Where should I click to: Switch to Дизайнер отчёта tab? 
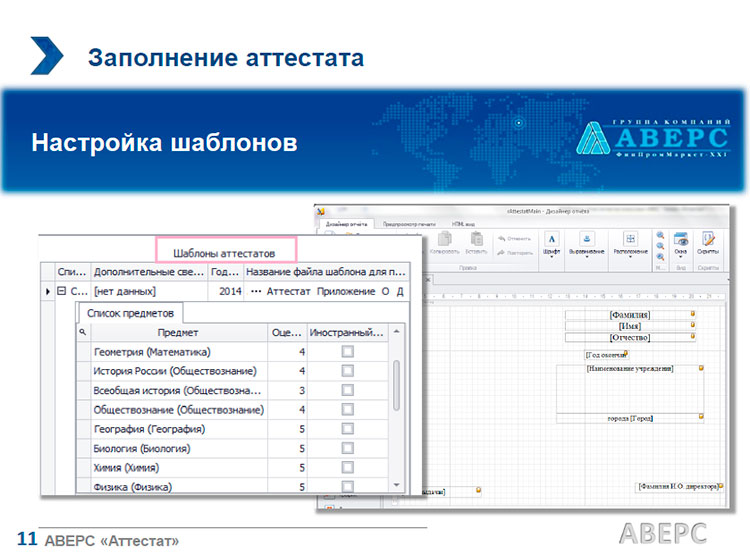[x=346, y=224]
